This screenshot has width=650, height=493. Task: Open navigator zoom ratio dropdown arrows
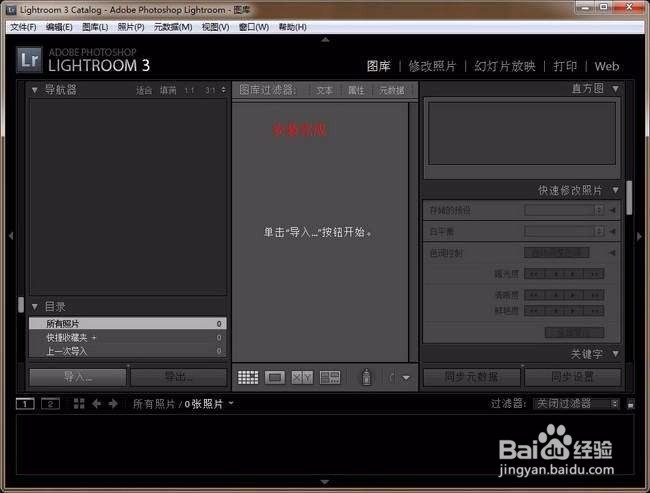[x=223, y=90]
